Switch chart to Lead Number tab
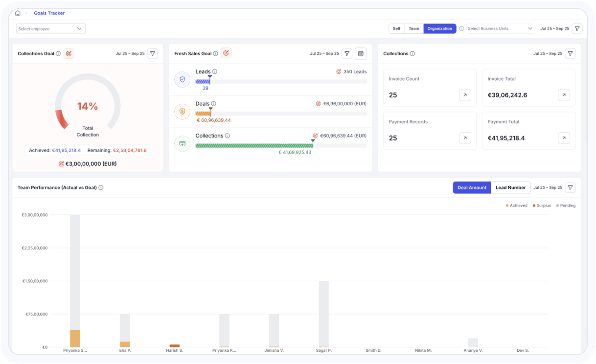Image resolution: width=596 pixels, height=364 pixels. pyautogui.click(x=510, y=187)
